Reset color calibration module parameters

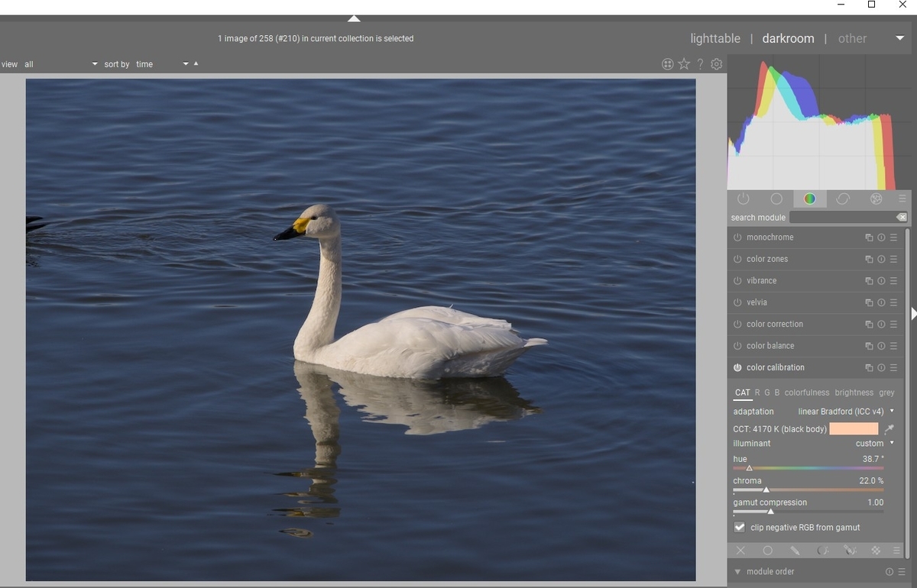click(881, 368)
